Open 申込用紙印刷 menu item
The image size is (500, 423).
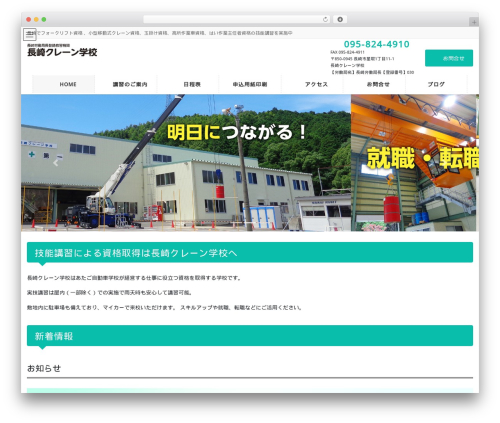tap(250, 84)
